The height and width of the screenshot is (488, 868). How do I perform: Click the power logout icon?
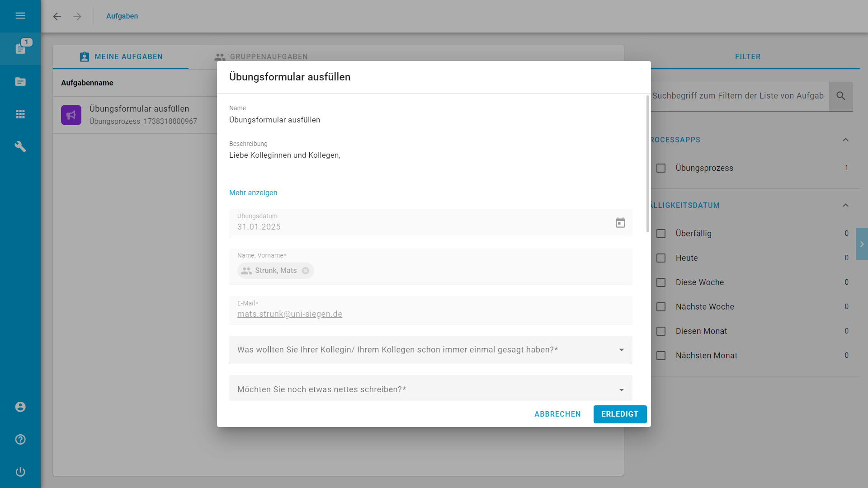tap(20, 472)
